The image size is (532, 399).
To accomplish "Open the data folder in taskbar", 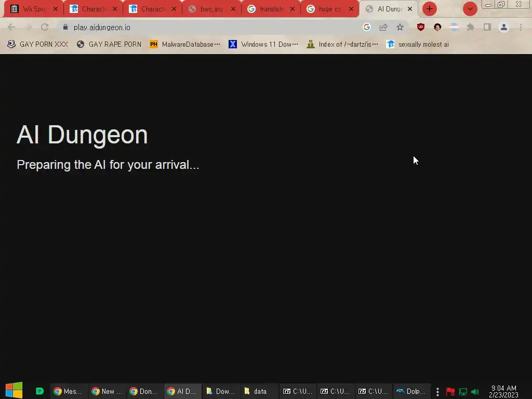I will click(x=259, y=391).
